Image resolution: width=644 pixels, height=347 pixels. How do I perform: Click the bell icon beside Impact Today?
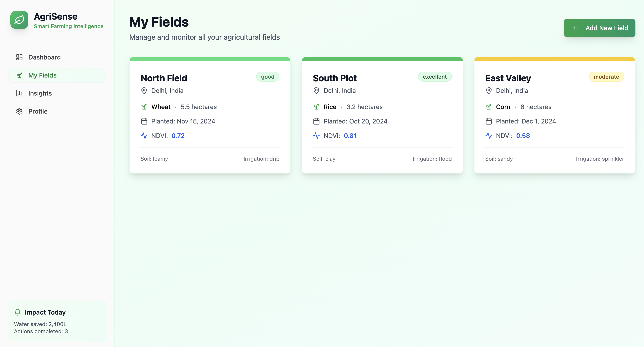click(x=18, y=312)
